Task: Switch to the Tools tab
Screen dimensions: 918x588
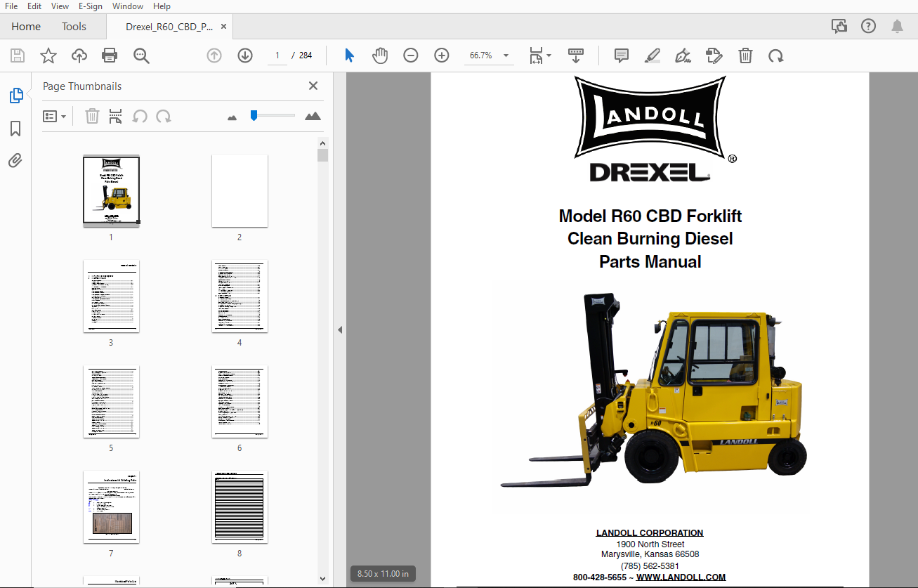Action: (74, 27)
